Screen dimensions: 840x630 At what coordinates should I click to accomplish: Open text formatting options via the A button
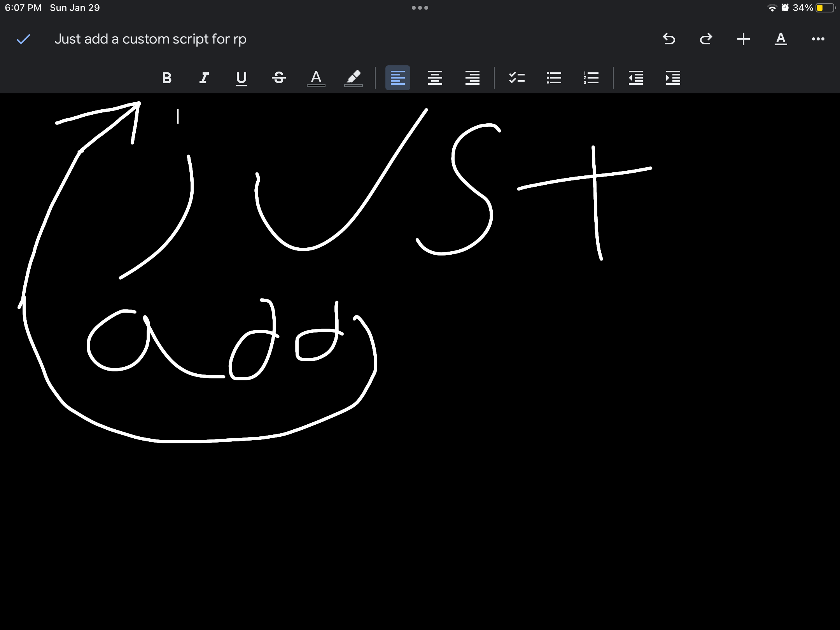point(781,39)
